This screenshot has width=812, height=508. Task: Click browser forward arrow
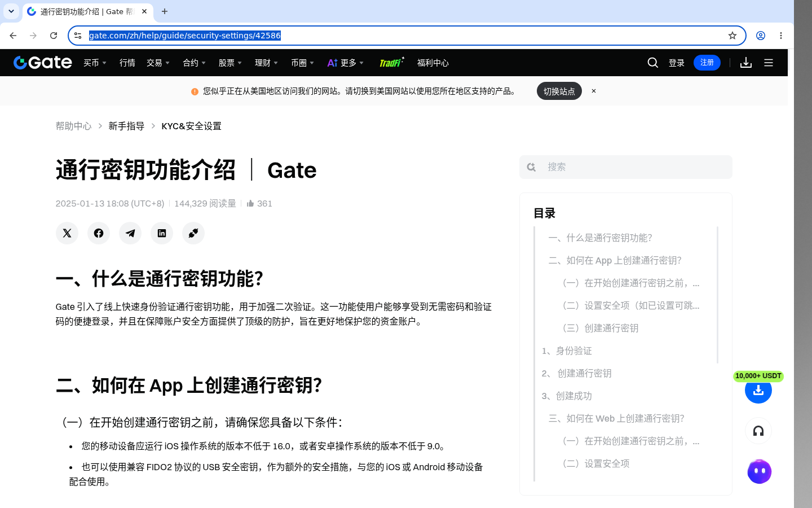click(x=33, y=36)
